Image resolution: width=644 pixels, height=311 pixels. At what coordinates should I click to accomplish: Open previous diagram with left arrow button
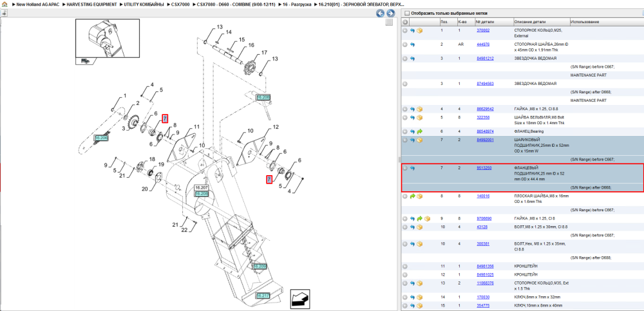[x=381, y=14]
